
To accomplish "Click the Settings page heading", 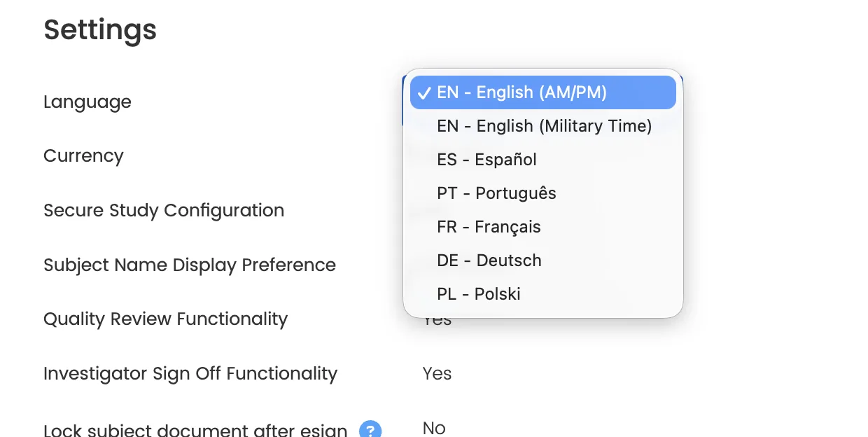I will pos(100,30).
